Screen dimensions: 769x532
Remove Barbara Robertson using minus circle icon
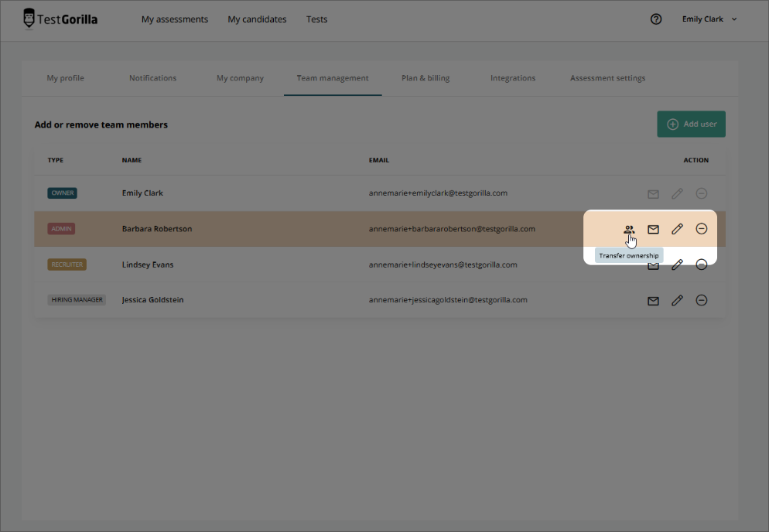[x=702, y=228]
